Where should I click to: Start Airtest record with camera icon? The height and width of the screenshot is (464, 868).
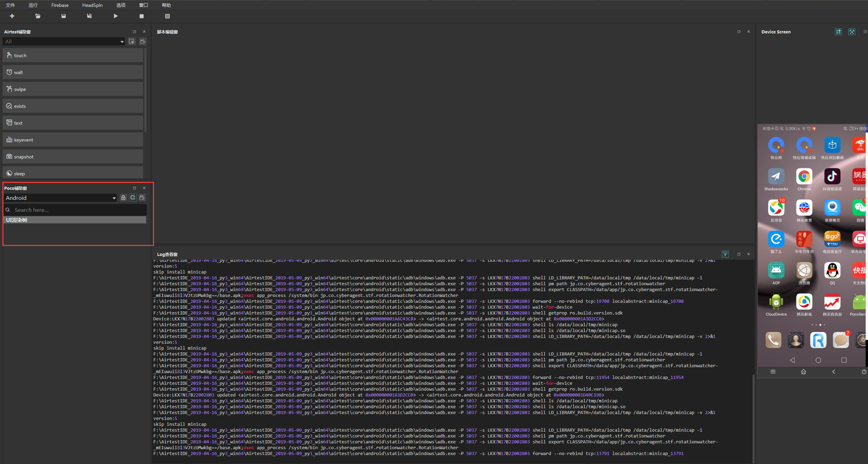pyautogui.click(x=142, y=41)
